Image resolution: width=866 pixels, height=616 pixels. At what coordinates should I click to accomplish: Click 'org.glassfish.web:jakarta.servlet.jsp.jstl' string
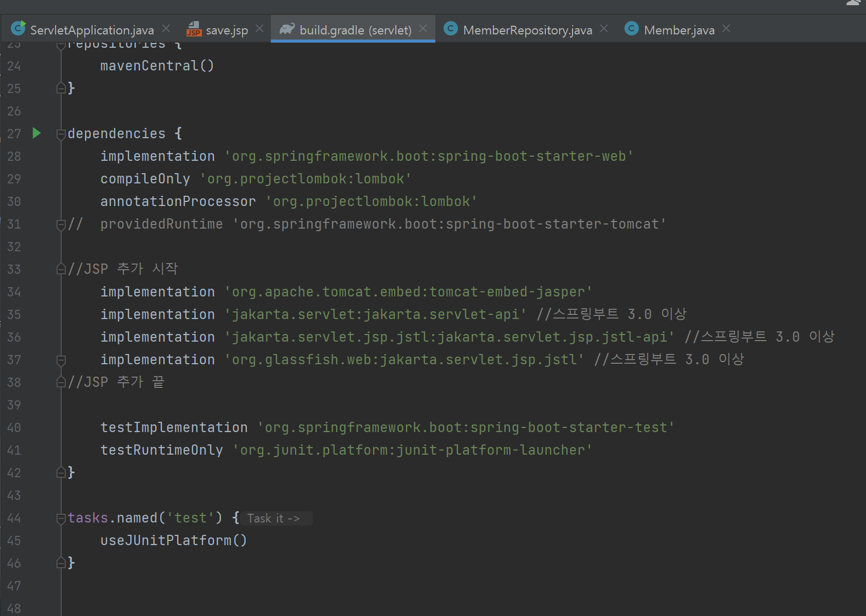pyautogui.click(x=404, y=360)
